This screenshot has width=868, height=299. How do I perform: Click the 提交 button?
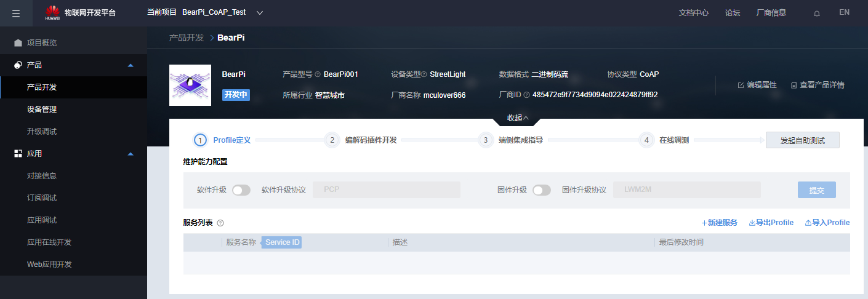[x=817, y=190]
